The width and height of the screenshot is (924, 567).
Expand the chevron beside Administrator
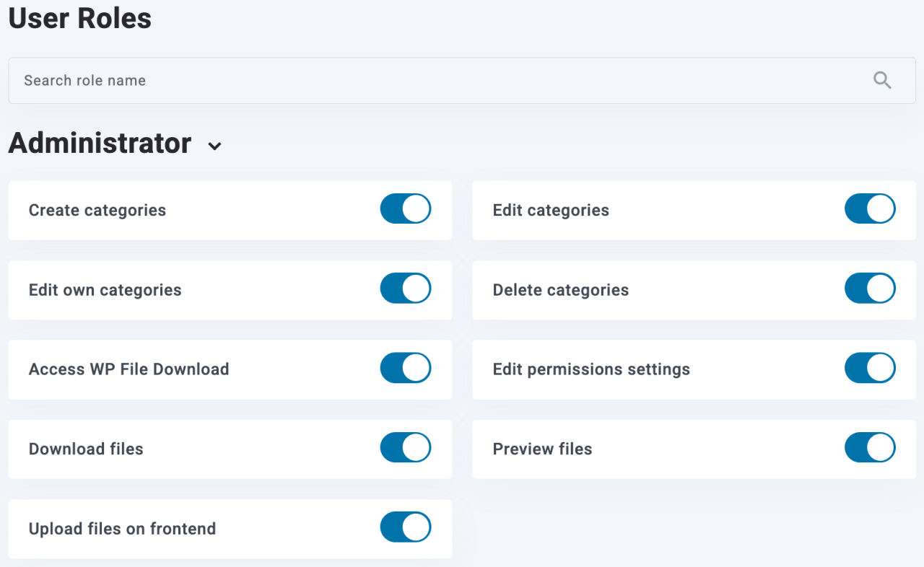(x=214, y=146)
